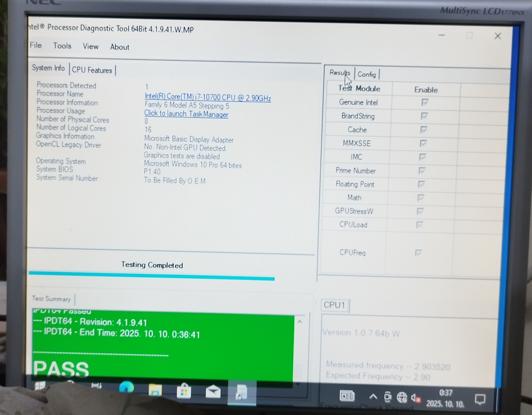Launch Microsoft Store from the taskbar
The height and width of the screenshot is (415, 532).
click(184, 391)
